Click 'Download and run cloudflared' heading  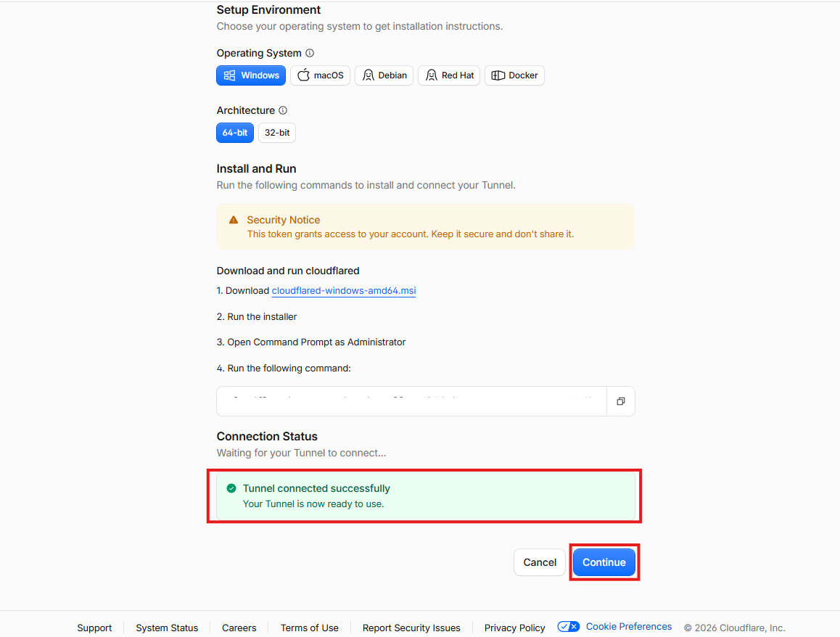pyautogui.click(x=288, y=271)
